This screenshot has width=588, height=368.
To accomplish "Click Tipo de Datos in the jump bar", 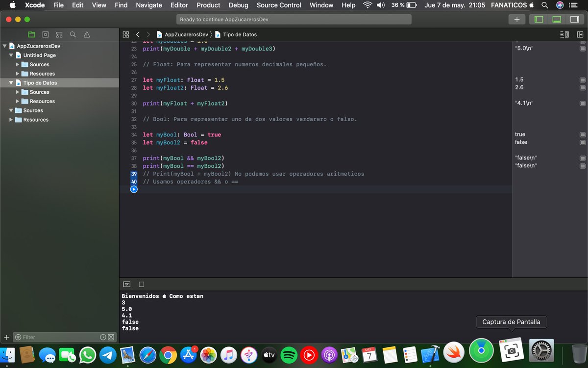I will click(x=236, y=34).
